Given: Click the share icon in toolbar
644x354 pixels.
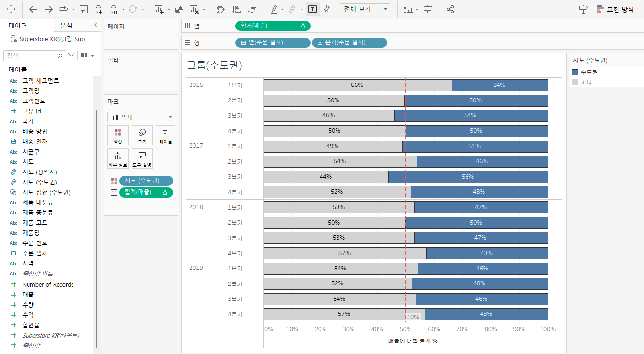Looking at the screenshot, I should pyautogui.click(x=450, y=9).
